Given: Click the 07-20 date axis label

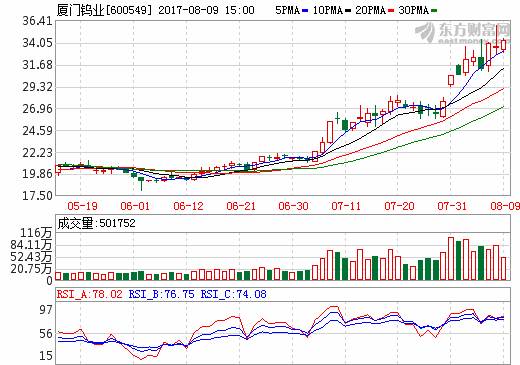Looking at the screenshot, I should click(399, 206).
